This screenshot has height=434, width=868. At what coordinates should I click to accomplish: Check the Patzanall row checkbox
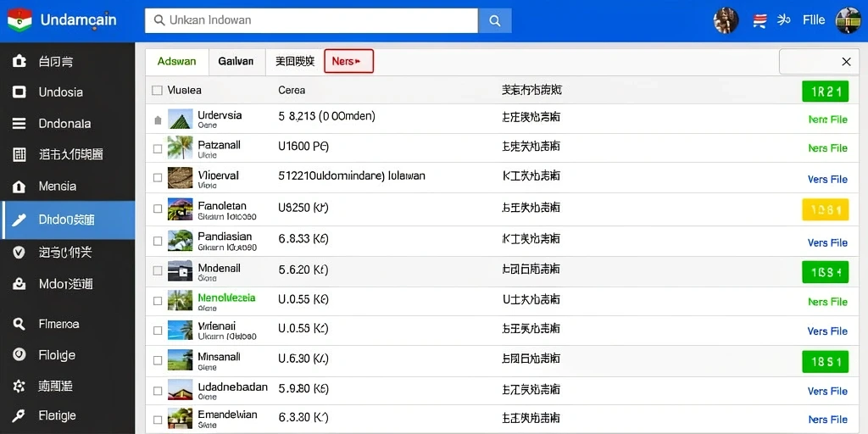(x=158, y=149)
